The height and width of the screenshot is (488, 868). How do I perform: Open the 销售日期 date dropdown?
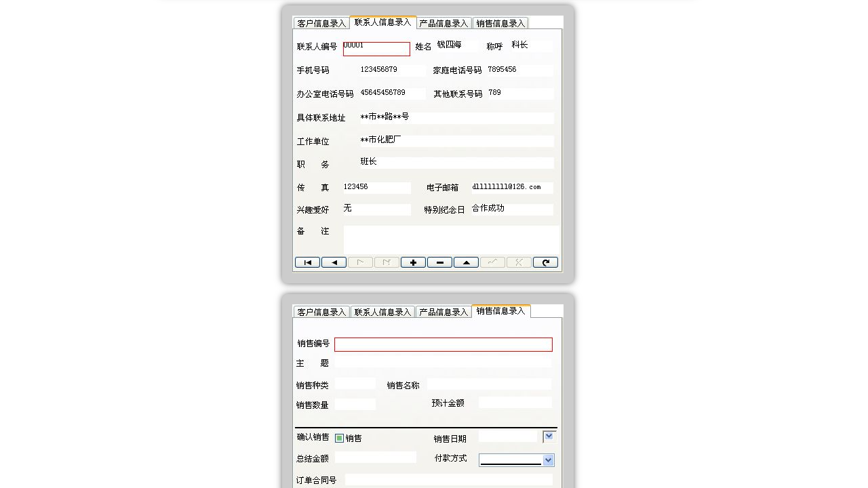pos(549,435)
